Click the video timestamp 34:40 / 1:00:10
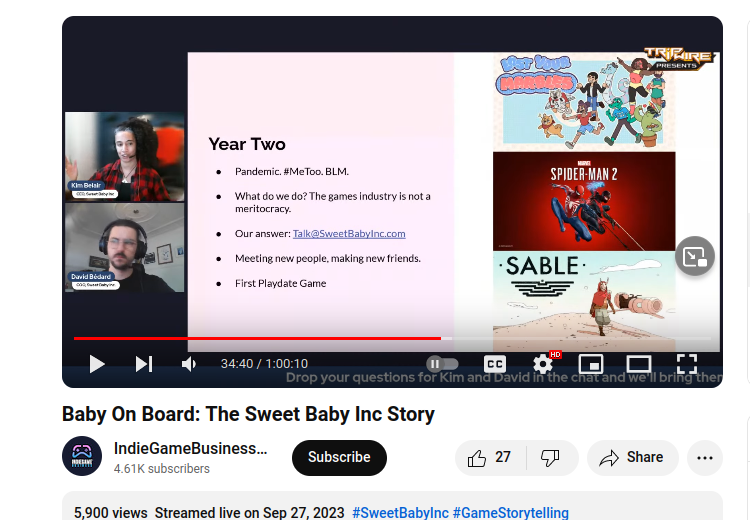Screen dimensions: 750x520 click(264, 364)
